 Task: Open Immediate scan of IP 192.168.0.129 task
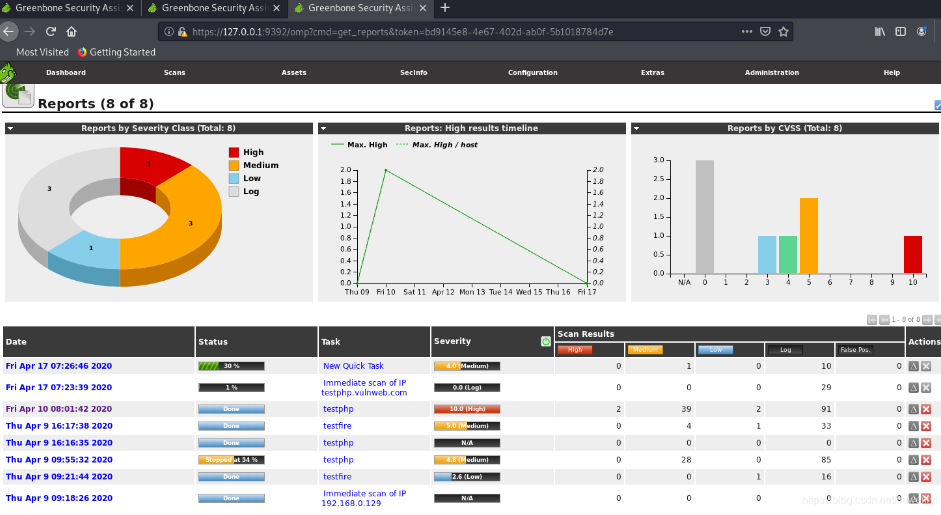[x=364, y=498]
